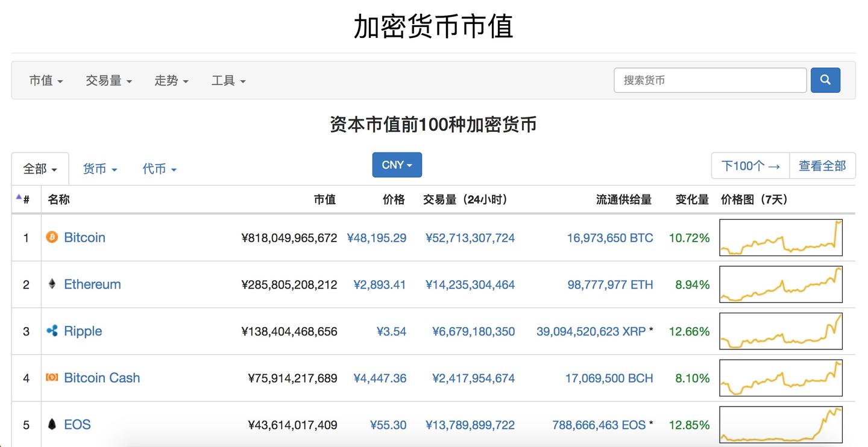
Task: Click the Ethereum diamond icon
Action: tap(52, 284)
